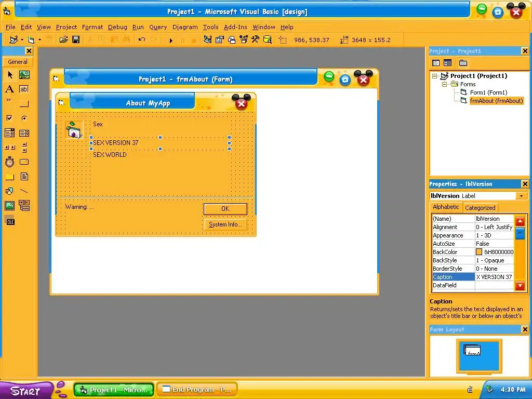532x399 pixels.
Task: Click the form thumbnail in Form Layout
Action: coord(472,350)
